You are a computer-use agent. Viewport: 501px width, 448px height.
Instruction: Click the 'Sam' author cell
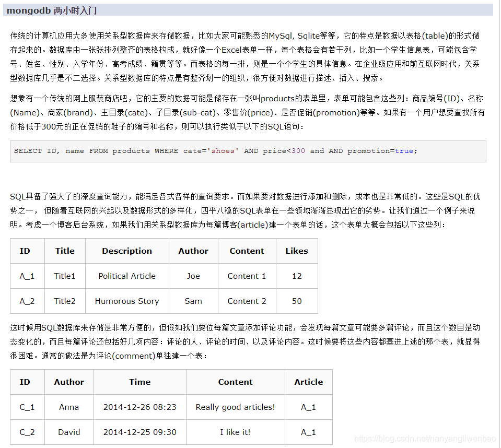193,301
